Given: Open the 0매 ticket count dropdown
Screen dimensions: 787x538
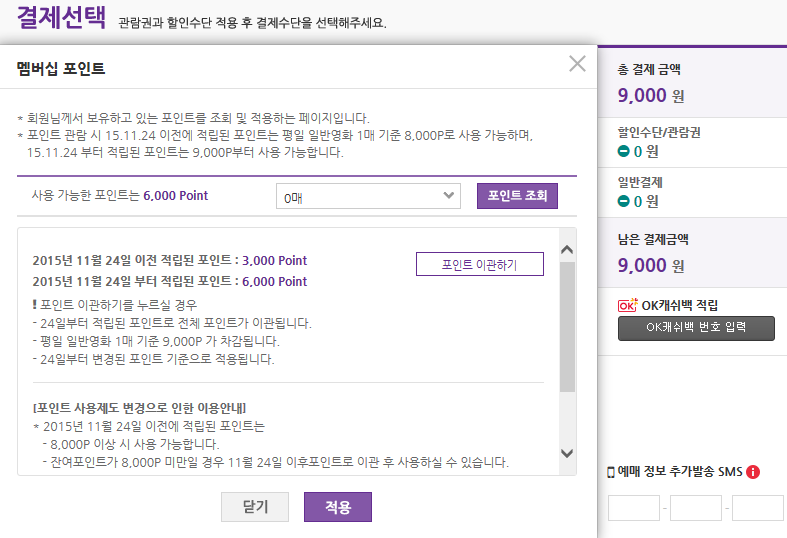Looking at the screenshot, I should pyautogui.click(x=367, y=197).
